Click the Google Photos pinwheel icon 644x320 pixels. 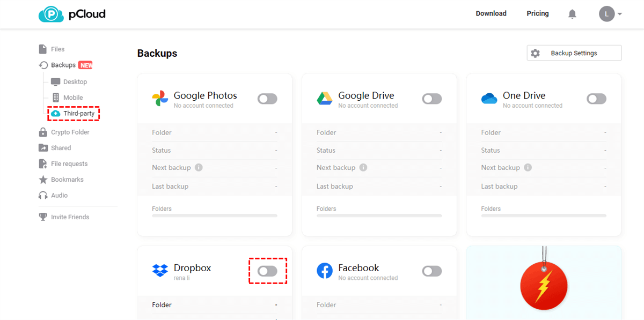(x=160, y=99)
